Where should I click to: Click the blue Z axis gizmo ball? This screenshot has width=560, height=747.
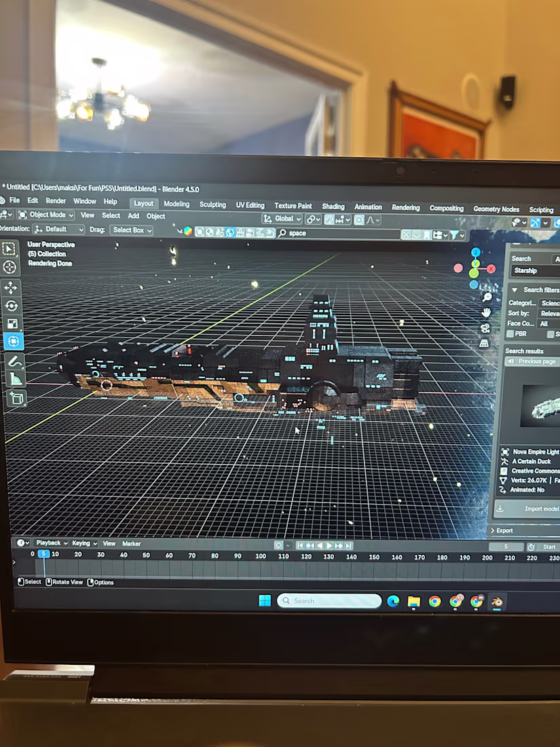click(476, 252)
